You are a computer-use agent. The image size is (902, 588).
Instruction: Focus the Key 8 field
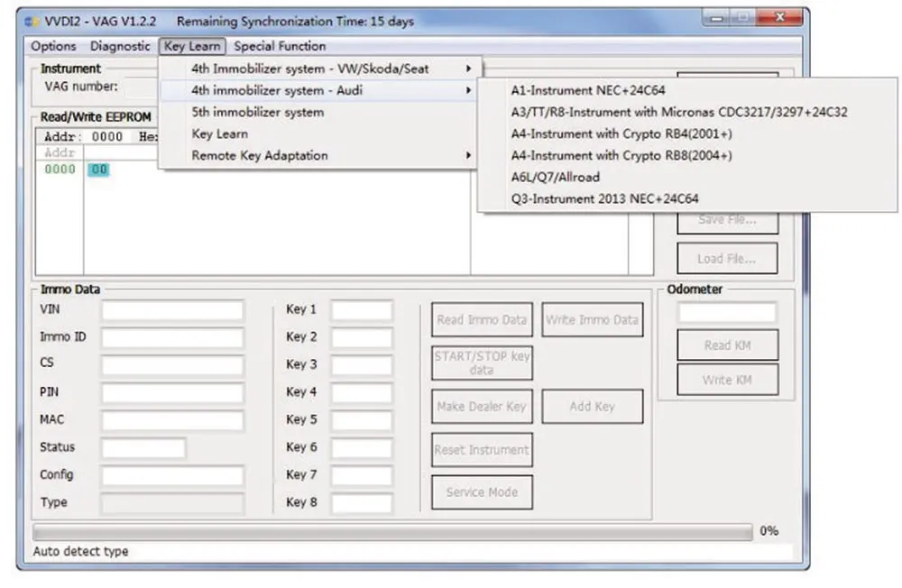pos(362,503)
